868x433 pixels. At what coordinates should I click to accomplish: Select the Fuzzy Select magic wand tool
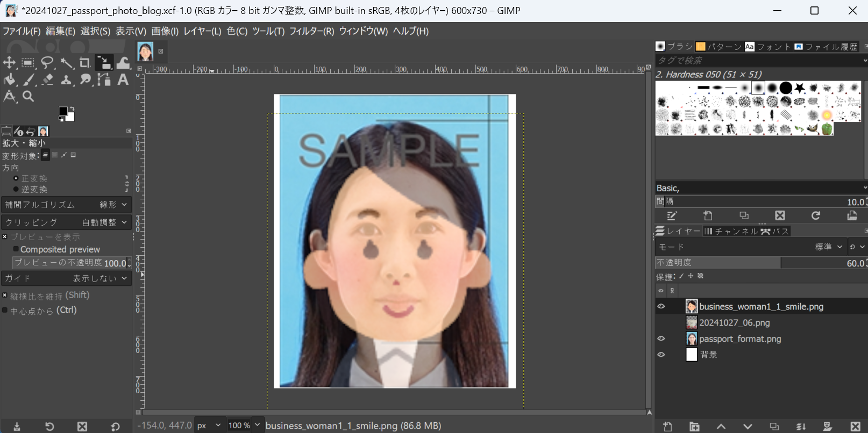point(67,63)
